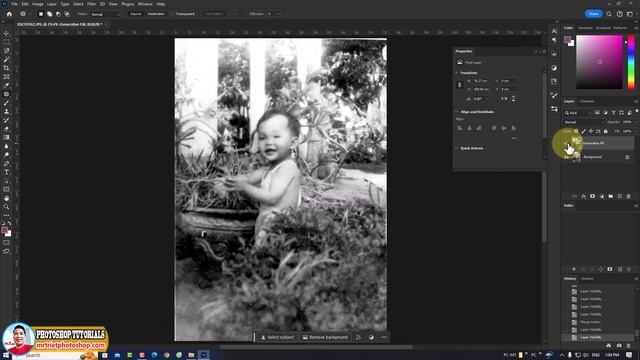This screenshot has width=640, height=360.
Task: Select the Horizontal Type tool
Action: (6, 172)
